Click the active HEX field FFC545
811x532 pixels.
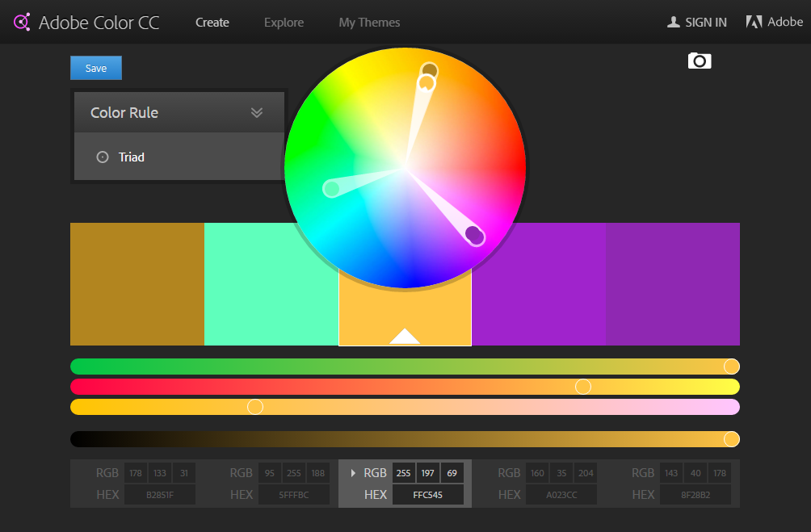pos(428,495)
